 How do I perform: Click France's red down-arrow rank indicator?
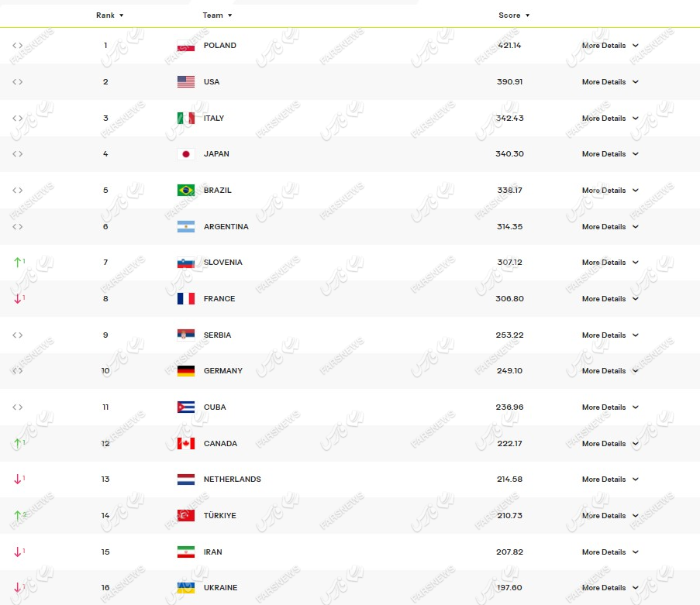[18, 299]
